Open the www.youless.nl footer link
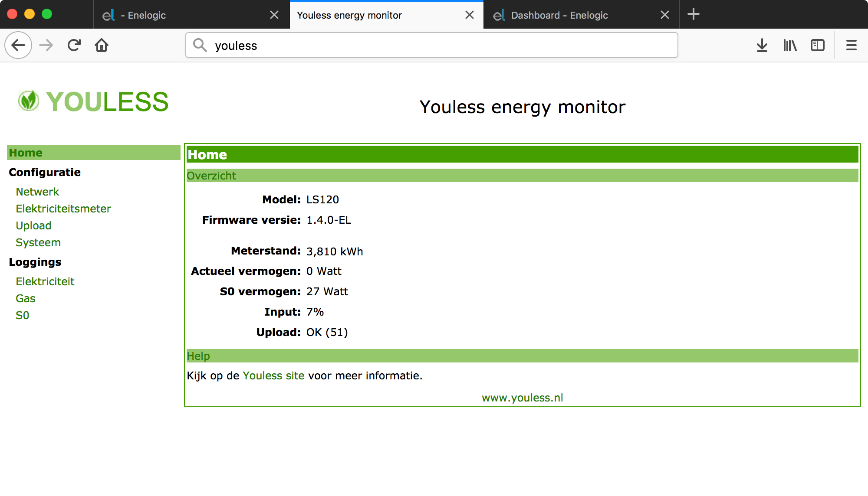 (x=523, y=398)
